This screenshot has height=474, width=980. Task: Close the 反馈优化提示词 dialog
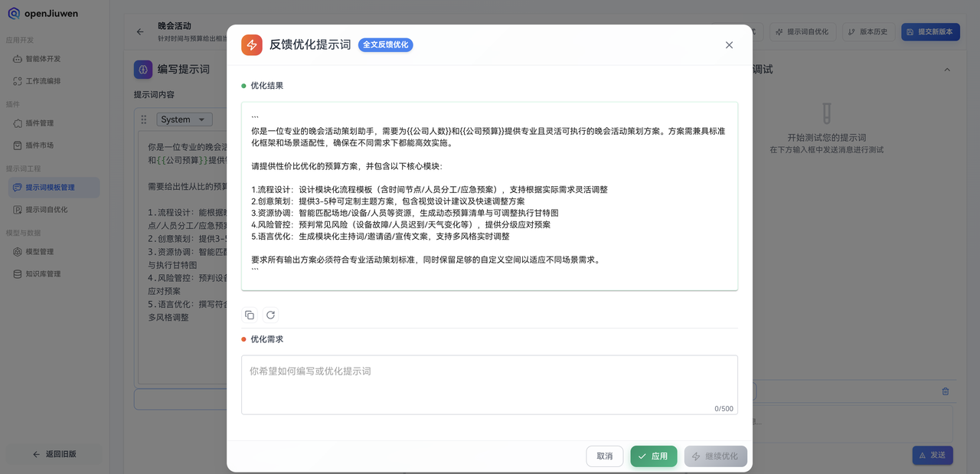click(x=729, y=45)
